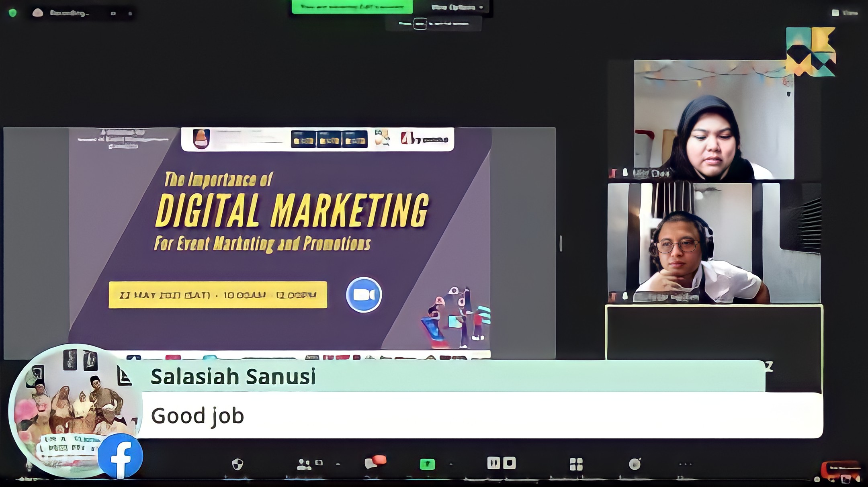This screenshot has width=868, height=487.
Task: Click the divider handle beside the shared screen
Action: click(561, 243)
